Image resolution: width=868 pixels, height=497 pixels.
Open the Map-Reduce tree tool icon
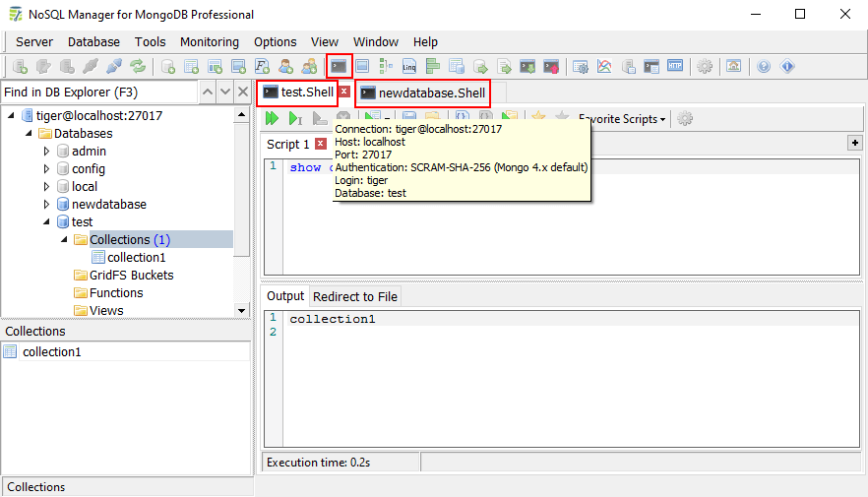point(386,66)
